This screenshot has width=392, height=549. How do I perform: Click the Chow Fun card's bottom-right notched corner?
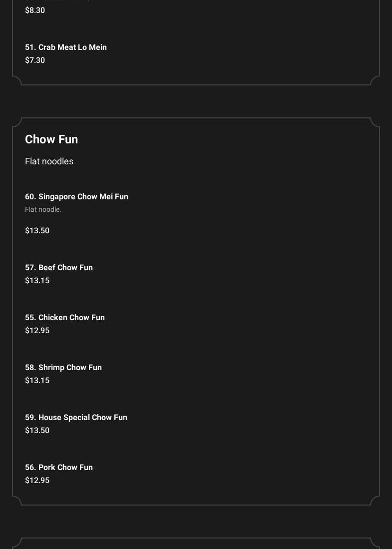[375, 501]
